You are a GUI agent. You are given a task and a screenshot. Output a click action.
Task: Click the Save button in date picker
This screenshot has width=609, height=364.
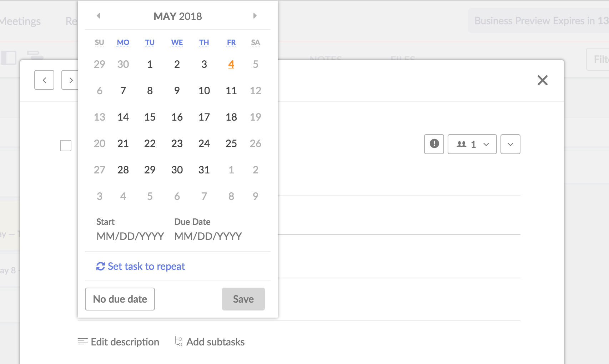[x=243, y=299]
